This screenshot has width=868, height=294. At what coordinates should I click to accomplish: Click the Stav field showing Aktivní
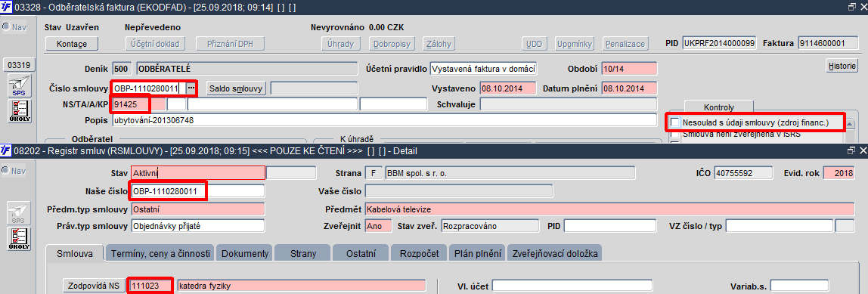tap(197, 173)
